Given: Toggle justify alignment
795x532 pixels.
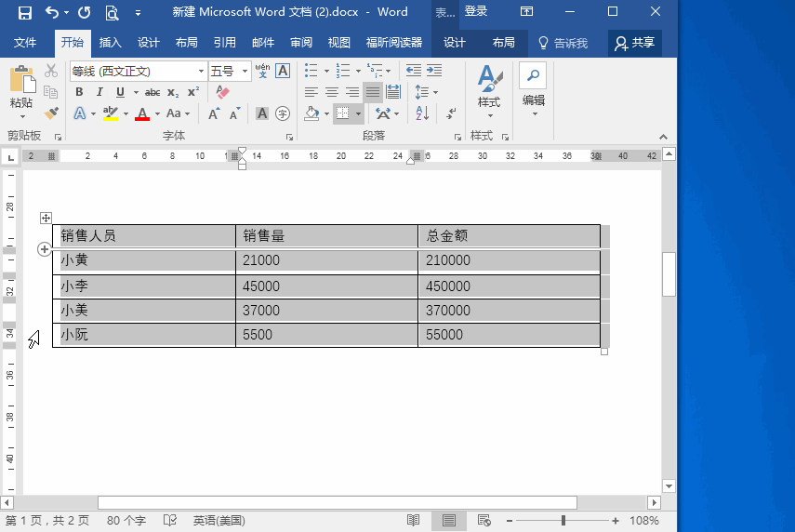Looking at the screenshot, I should 373,92.
